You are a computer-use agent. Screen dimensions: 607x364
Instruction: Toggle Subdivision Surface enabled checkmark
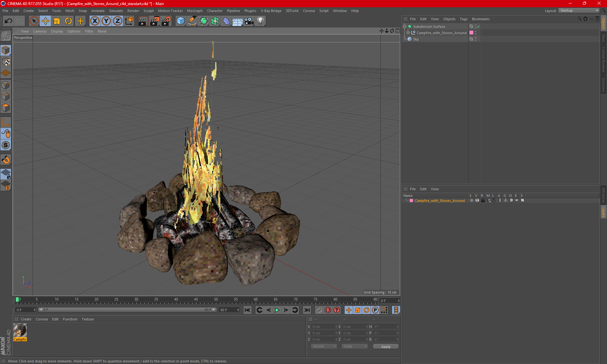click(x=479, y=27)
